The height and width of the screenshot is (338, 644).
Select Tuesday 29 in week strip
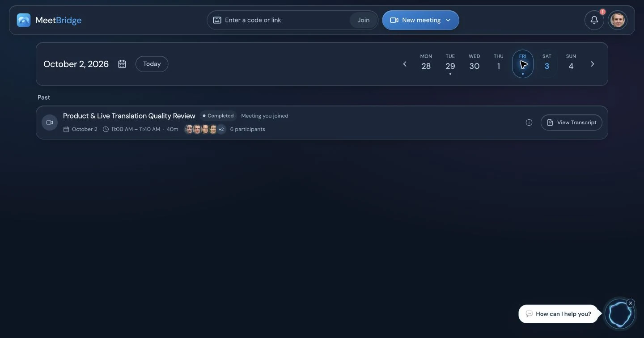tap(450, 63)
